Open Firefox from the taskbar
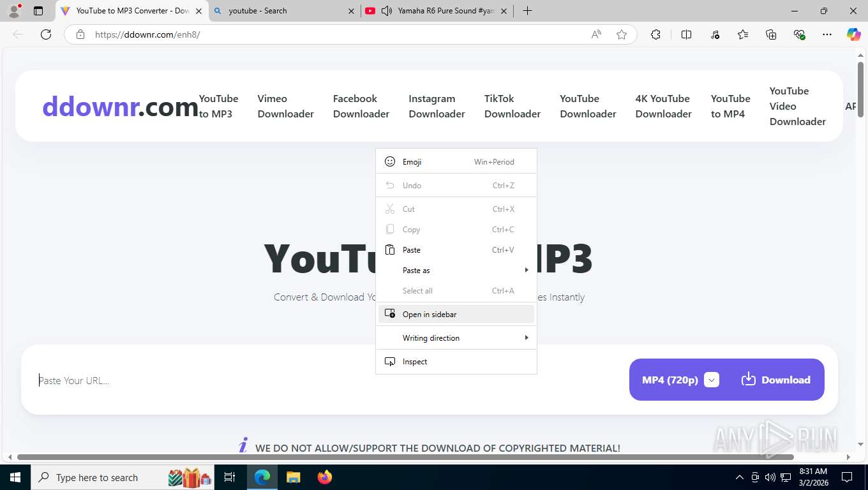This screenshot has width=868, height=490. click(325, 477)
